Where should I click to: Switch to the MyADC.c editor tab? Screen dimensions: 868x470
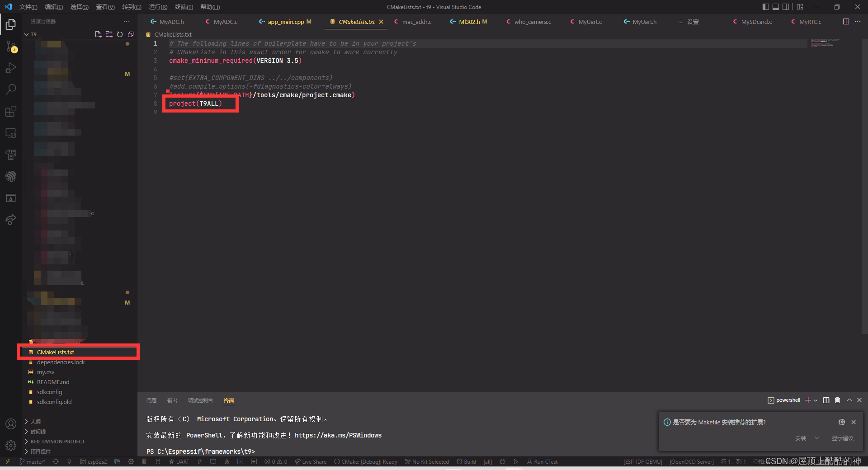point(226,21)
